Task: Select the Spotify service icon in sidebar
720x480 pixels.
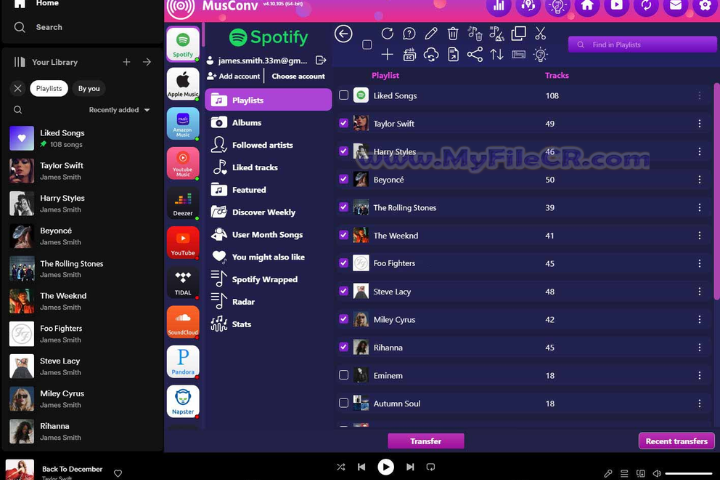Action: [183, 45]
